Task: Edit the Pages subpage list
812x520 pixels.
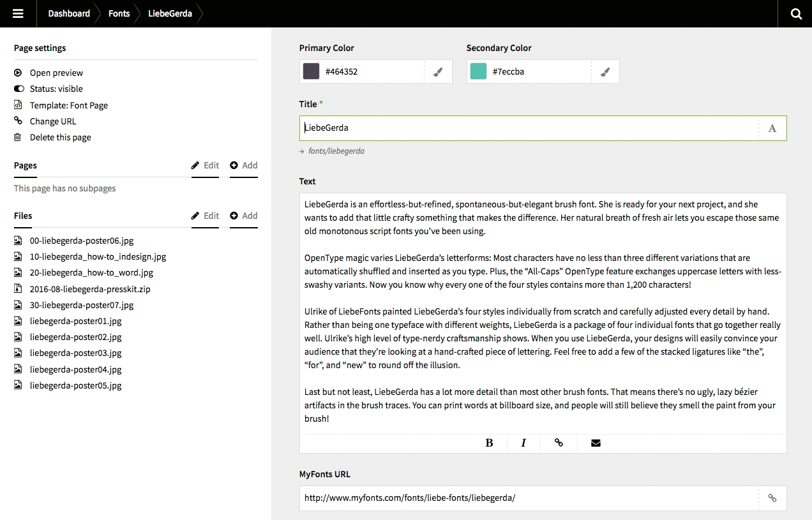Action: point(205,165)
